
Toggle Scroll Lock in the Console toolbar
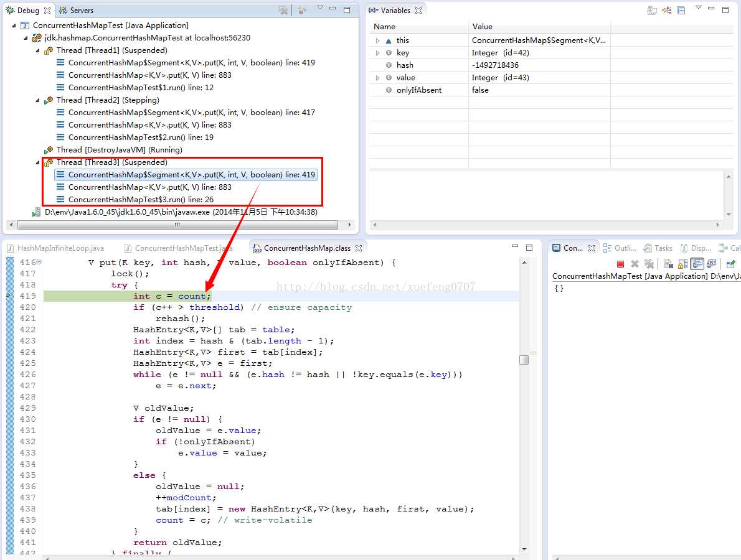tap(683, 264)
